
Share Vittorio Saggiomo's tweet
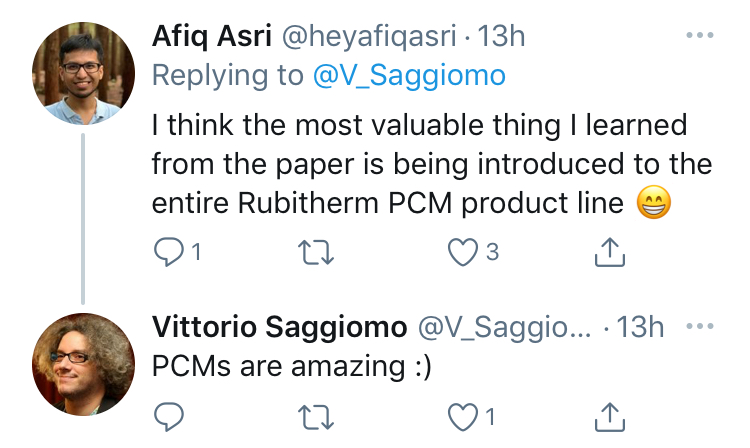coord(609,415)
